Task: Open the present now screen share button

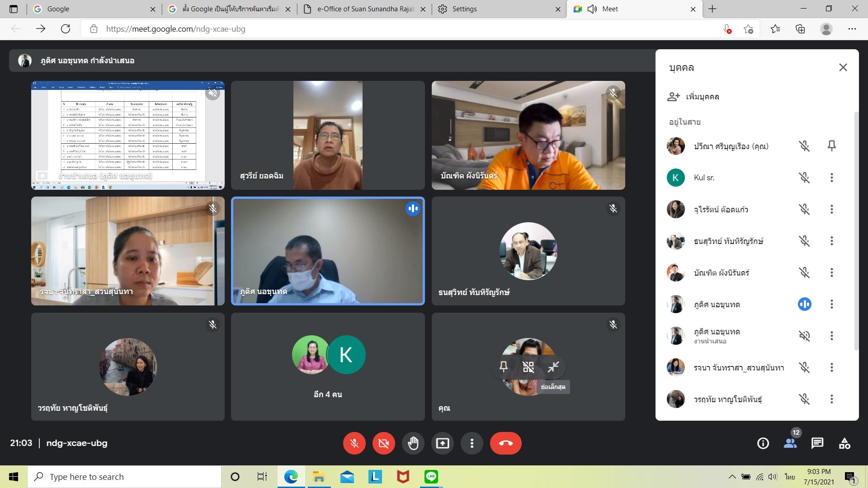Action: coord(442,443)
